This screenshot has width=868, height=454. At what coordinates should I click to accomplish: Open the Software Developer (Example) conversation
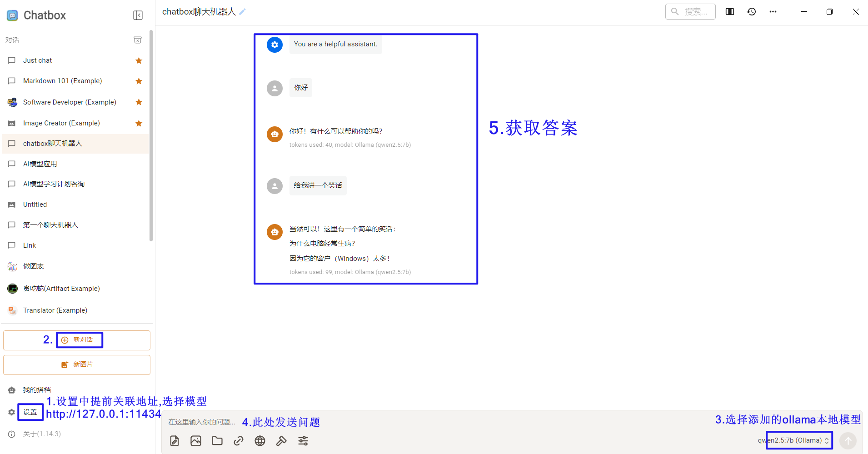75,102
